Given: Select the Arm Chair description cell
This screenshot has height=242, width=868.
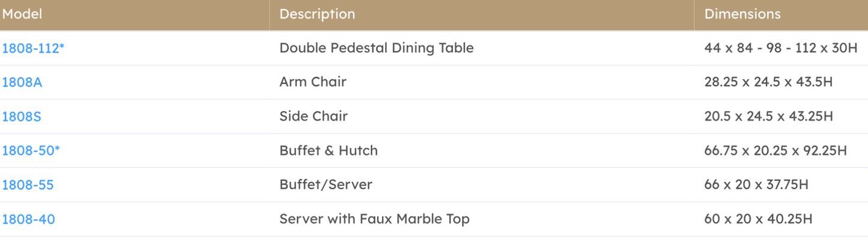Looking at the screenshot, I should [x=313, y=82].
